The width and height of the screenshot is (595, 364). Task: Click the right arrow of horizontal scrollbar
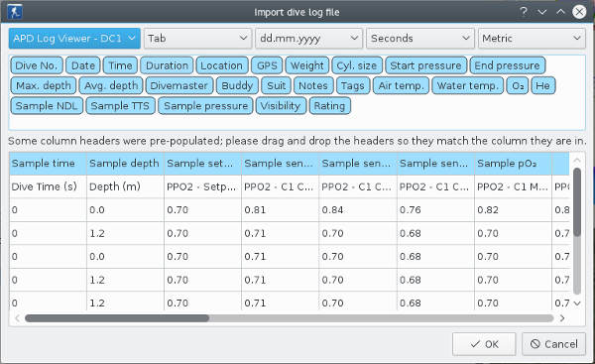(562, 318)
